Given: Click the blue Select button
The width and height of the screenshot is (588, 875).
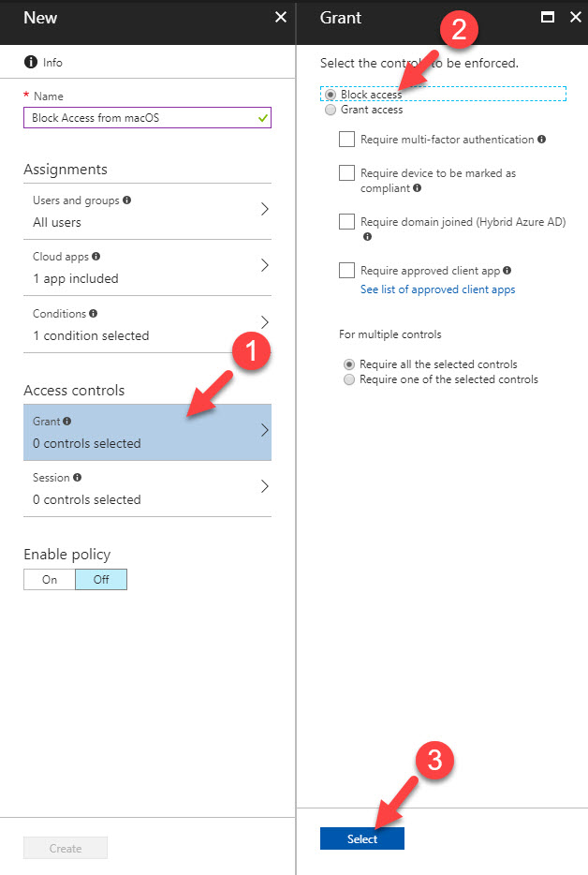Looking at the screenshot, I should coord(362,838).
